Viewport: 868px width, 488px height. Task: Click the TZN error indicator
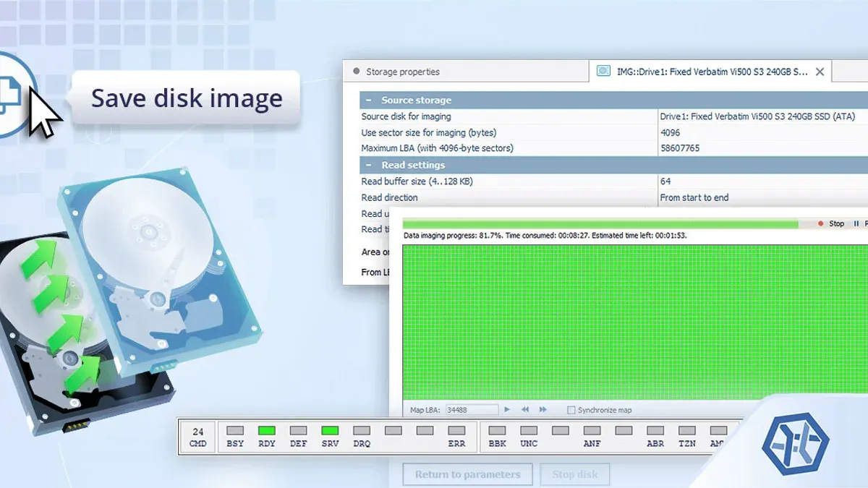point(687,431)
